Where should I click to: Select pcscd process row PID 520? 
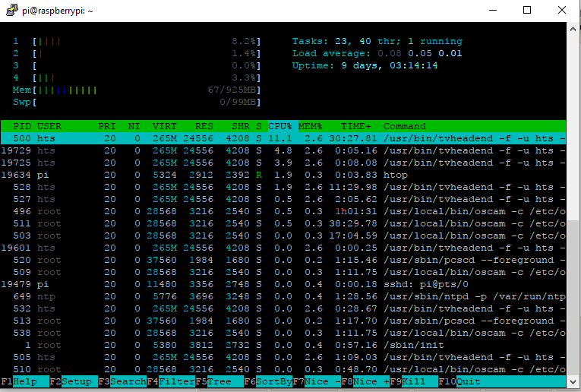point(283,260)
